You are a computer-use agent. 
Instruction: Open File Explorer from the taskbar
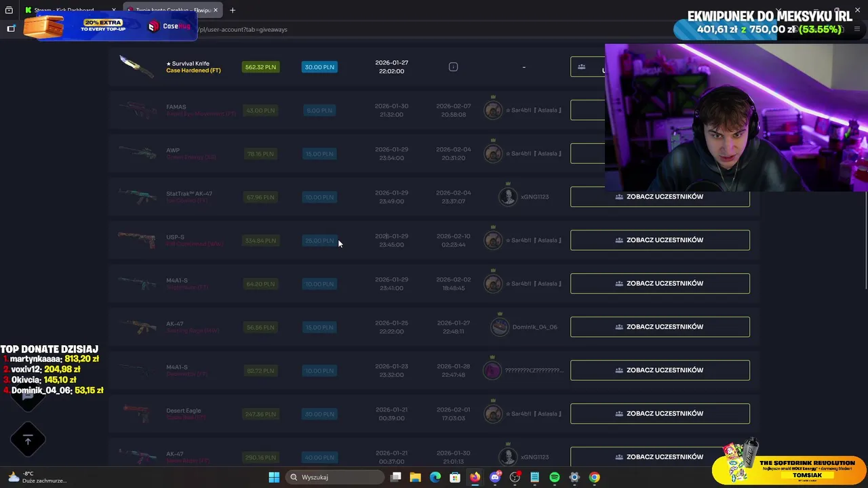(x=416, y=477)
